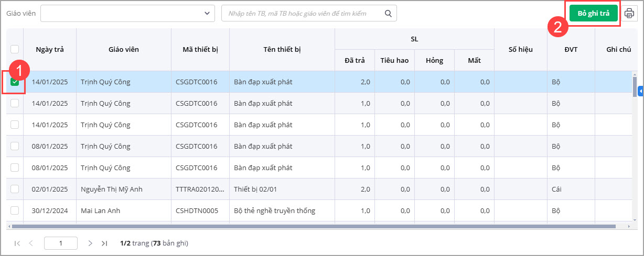Go to the first page

click(x=17, y=243)
